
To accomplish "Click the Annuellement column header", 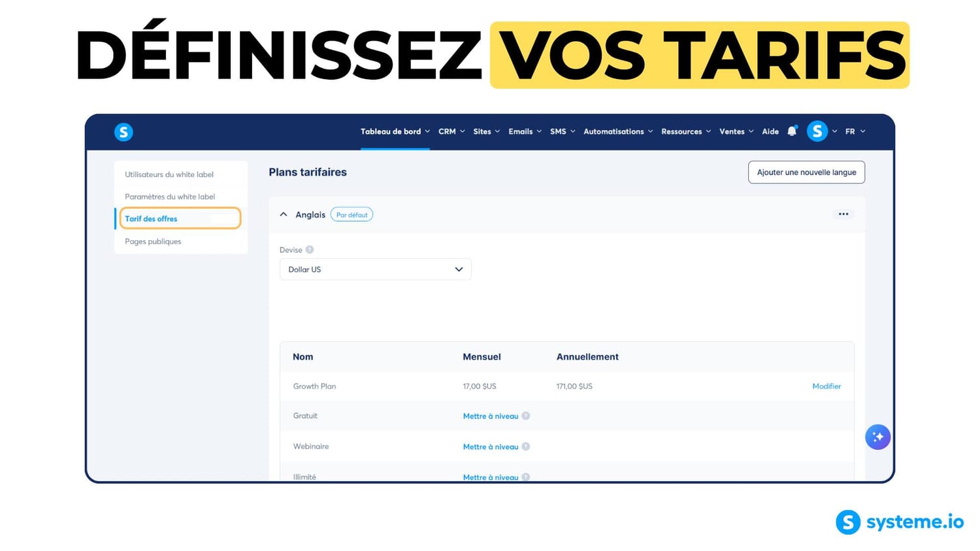I will (587, 356).
